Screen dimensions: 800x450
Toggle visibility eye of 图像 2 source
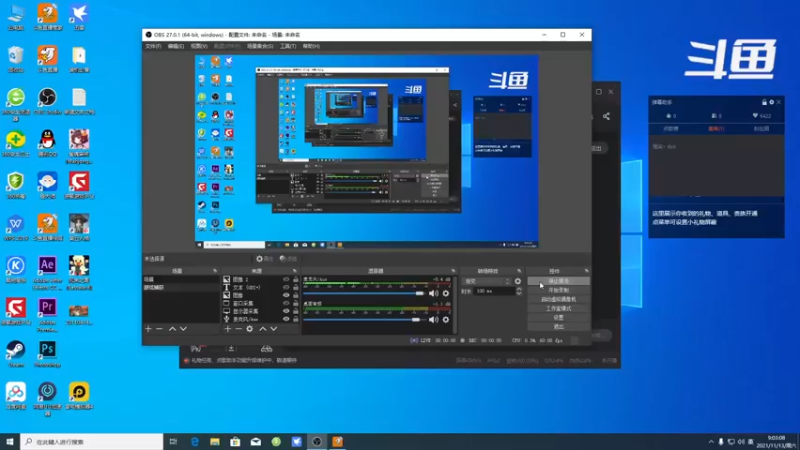(x=286, y=280)
